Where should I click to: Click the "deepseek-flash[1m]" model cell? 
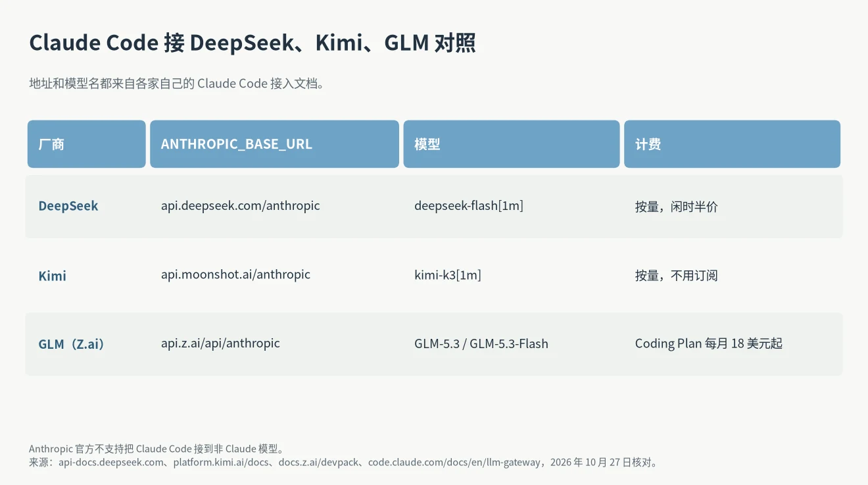469,206
